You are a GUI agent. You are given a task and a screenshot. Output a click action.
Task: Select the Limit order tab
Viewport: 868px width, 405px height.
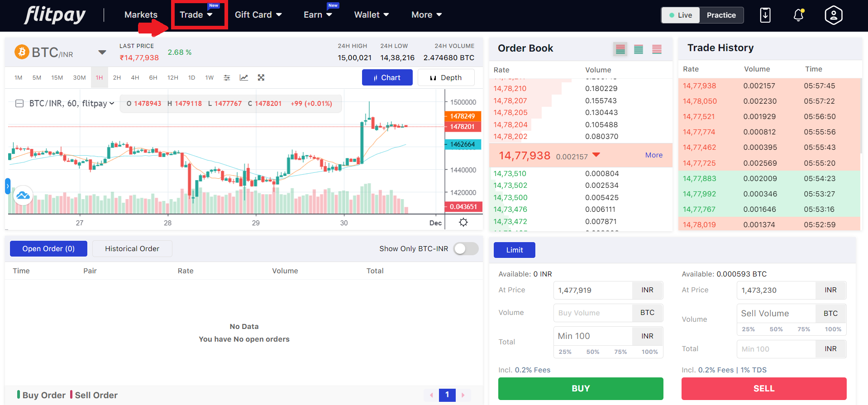(x=515, y=250)
